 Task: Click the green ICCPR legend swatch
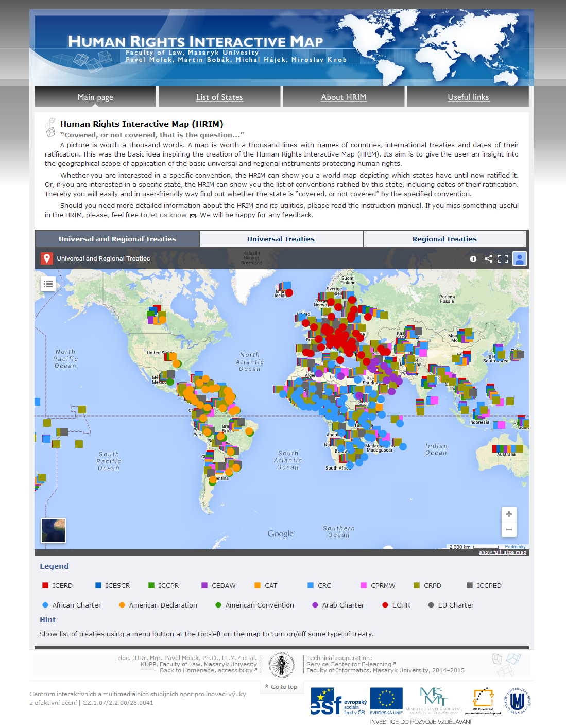coord(151,585)
